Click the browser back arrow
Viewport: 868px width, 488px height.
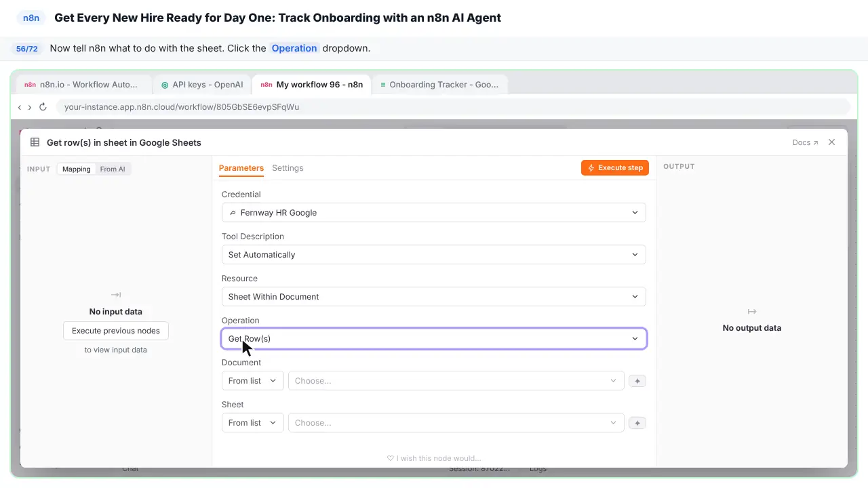[x=20, y=107]
